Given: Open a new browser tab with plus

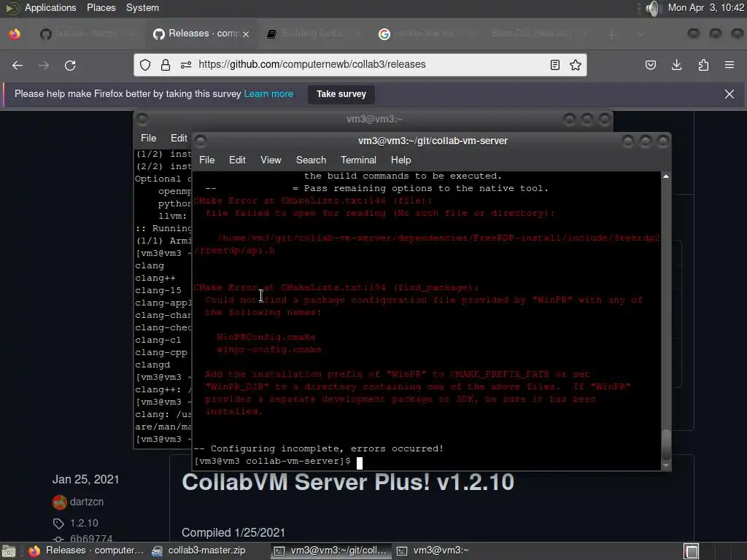Looking at the screenshot, I should point(612,34).
